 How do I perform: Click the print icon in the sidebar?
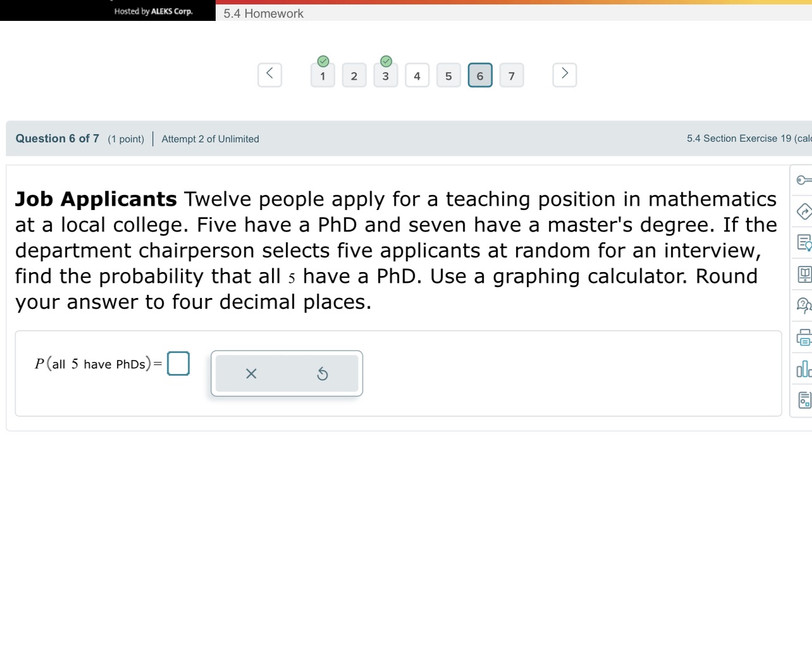804,338
